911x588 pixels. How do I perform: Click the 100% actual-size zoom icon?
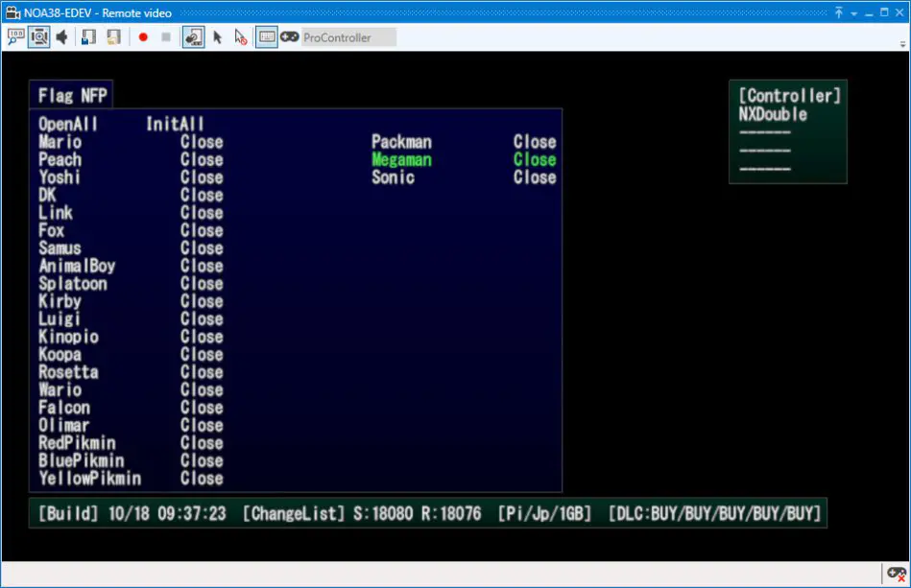[x=15, y=37]
